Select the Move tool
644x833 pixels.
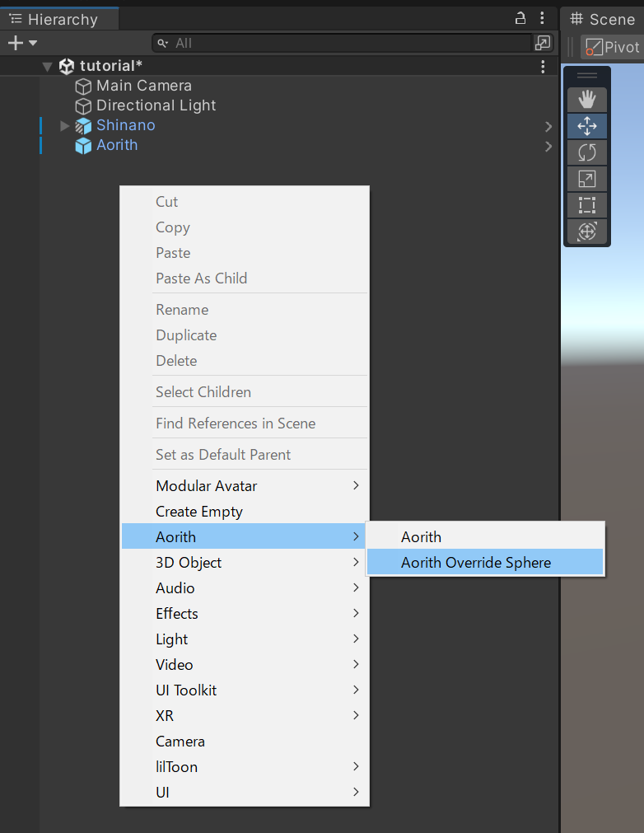coord(586,125)
